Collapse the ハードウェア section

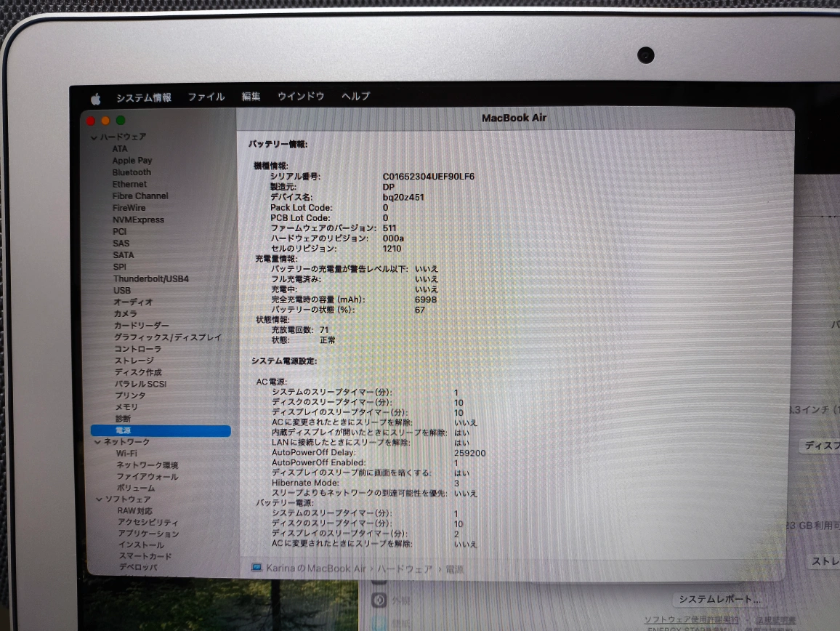(94, 138)
